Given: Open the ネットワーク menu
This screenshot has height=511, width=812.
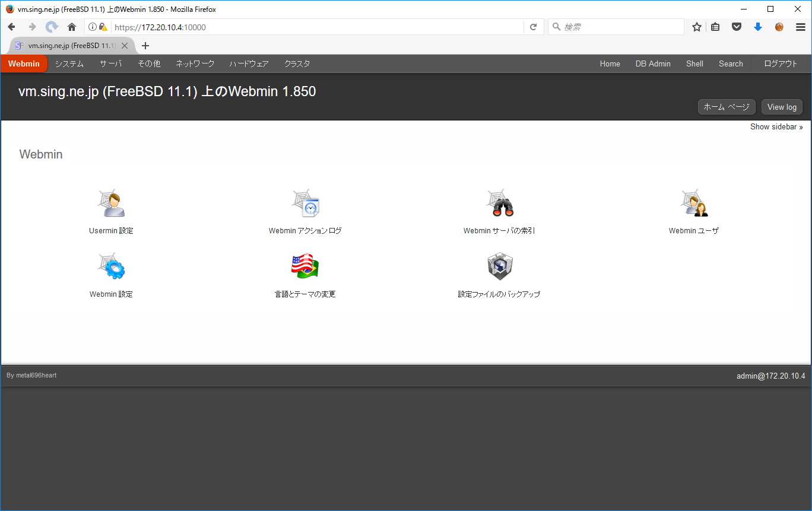Looking at the screenshot, I should pos(195,64).
